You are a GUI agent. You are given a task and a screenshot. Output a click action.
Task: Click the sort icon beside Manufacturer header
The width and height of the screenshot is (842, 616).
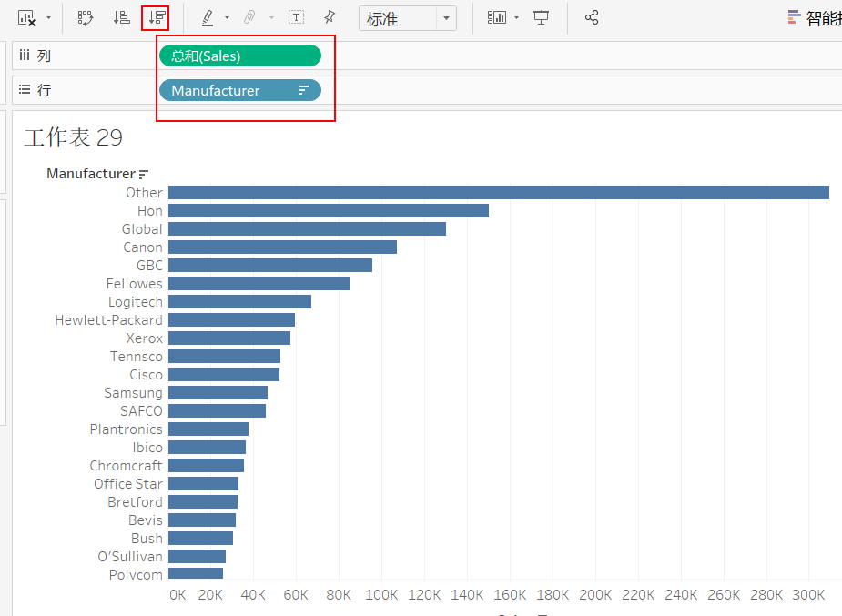coord(144,174)
